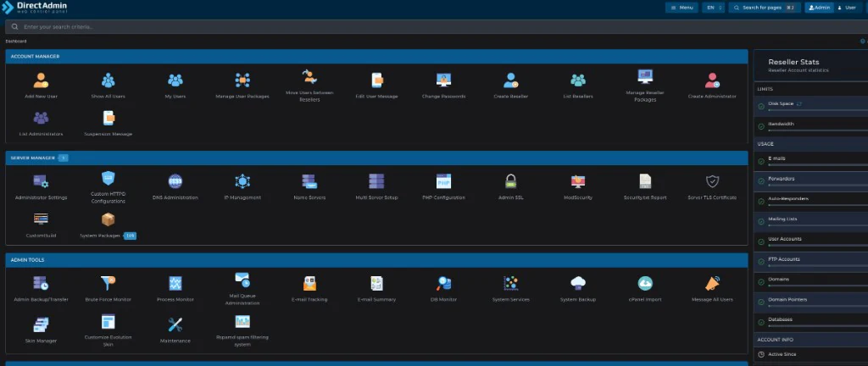Click the Bandwidth usage bar row

[x=811, y=126]
